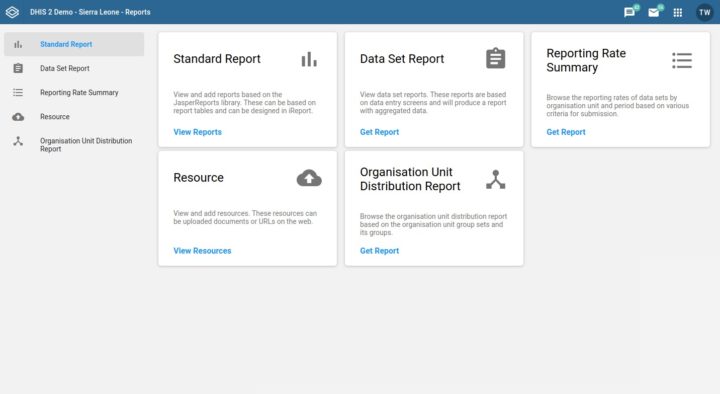Select Organisation Unit Distribution Report in the sidebar
Image resolution: width=720 pixels, height=394 pixels.
pyautogui.click(x=74, y=145)
